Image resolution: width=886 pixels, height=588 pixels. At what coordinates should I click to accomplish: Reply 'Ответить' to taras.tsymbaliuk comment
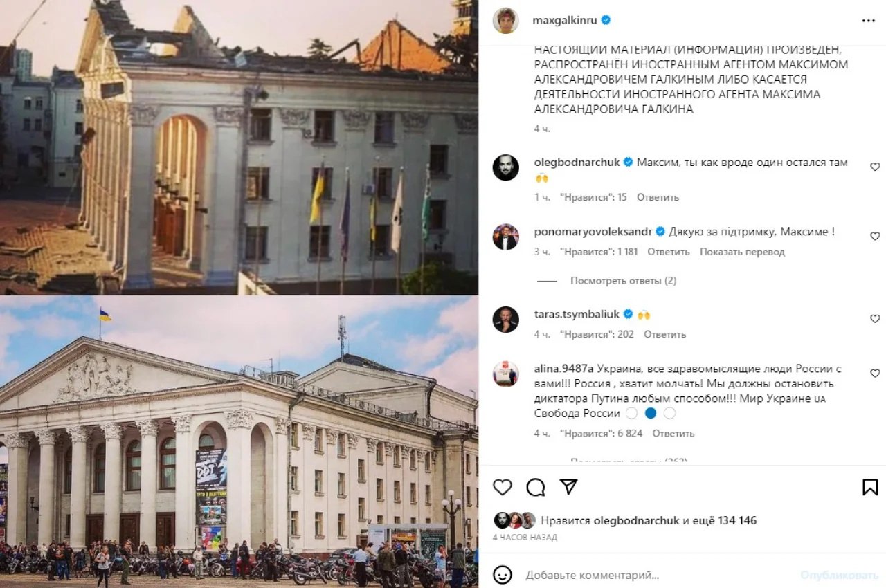point(664,334)
